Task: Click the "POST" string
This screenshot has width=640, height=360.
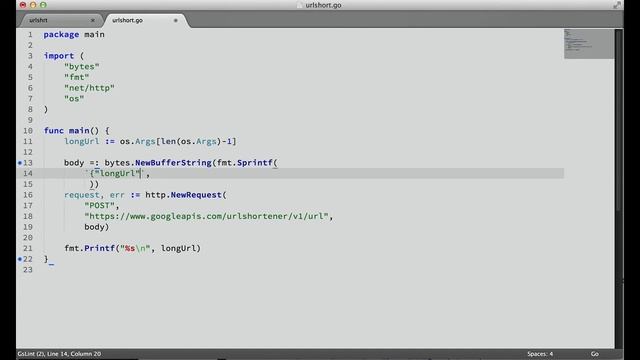Action: (99, 205)
